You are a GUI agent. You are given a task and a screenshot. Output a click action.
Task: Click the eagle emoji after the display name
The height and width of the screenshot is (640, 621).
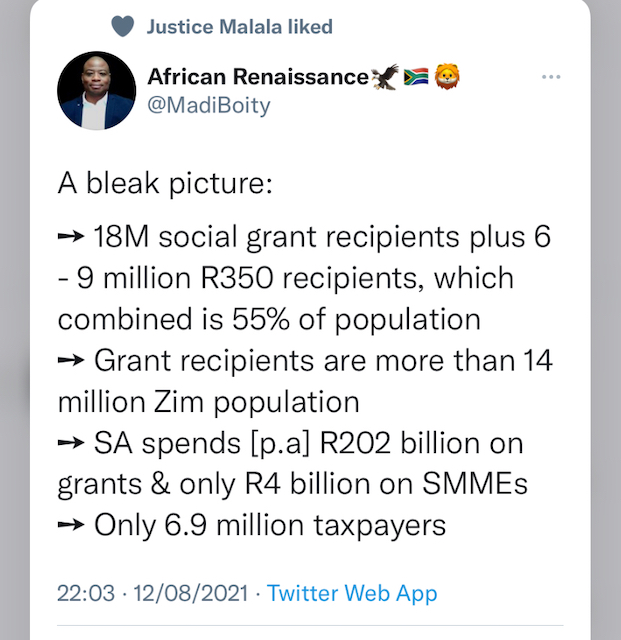pyautogui.click(x=384, y=77)
